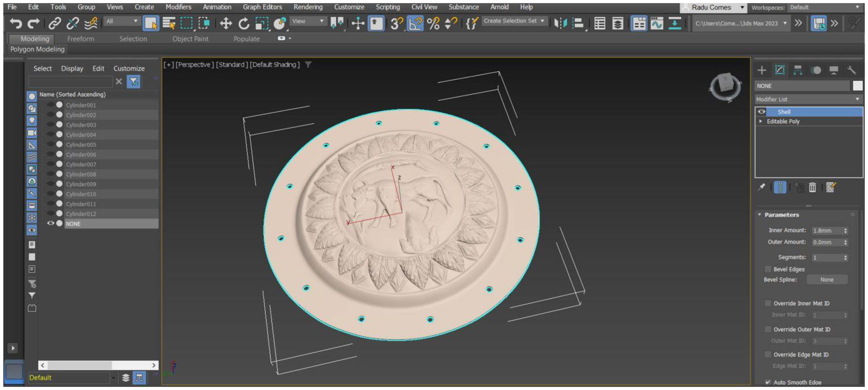Viewport: 868px width, 390px height.
Task: Click the object color swatch beside NONE
Action: point(858,86)
